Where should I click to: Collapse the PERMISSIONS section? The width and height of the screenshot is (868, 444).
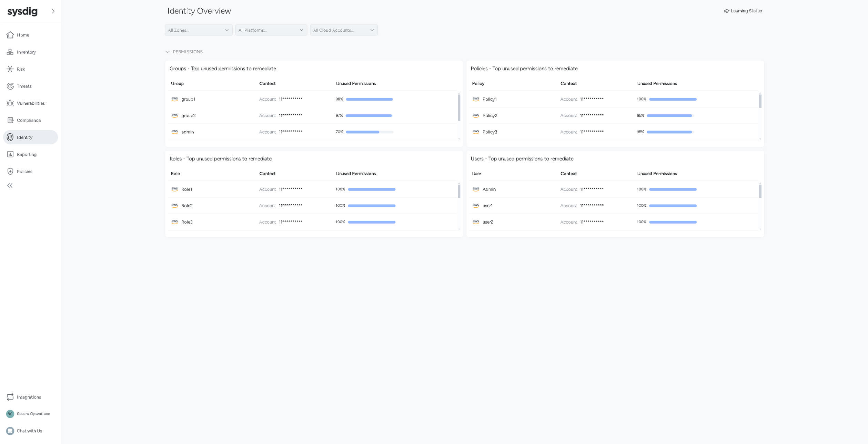point(168,52)
